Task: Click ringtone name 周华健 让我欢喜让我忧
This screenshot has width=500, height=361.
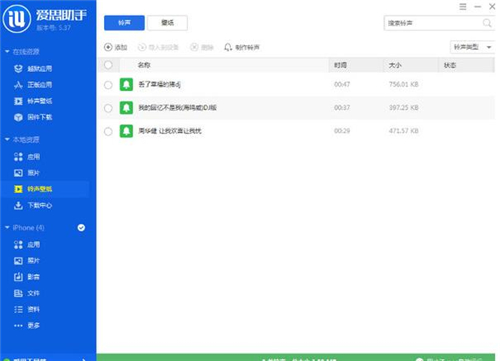Action: [170, 131]
